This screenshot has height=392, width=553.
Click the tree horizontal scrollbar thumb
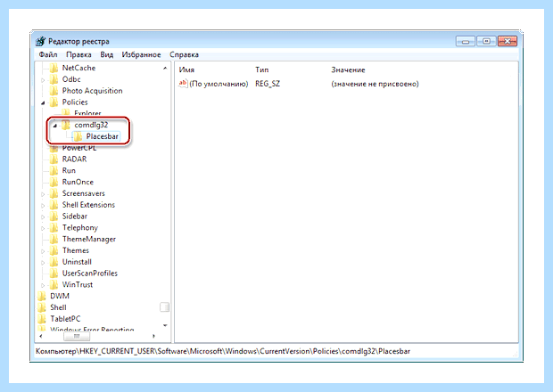(77, 337)
